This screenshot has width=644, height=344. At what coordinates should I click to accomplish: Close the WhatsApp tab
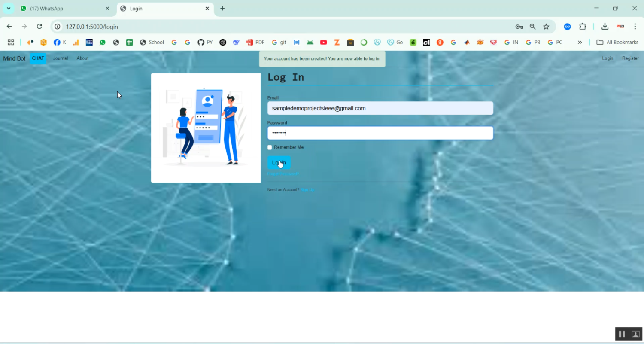pyautogui.click(x=107, y=9)
